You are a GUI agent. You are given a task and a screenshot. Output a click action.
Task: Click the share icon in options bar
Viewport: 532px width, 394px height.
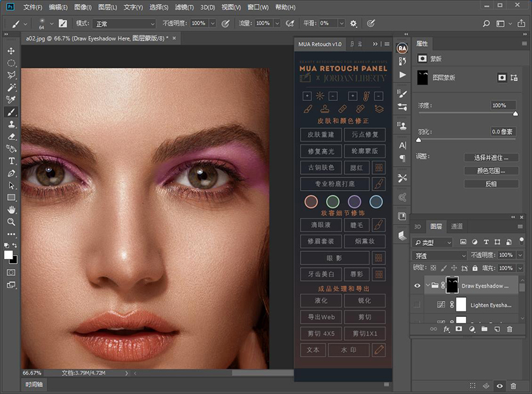point(521,23)
